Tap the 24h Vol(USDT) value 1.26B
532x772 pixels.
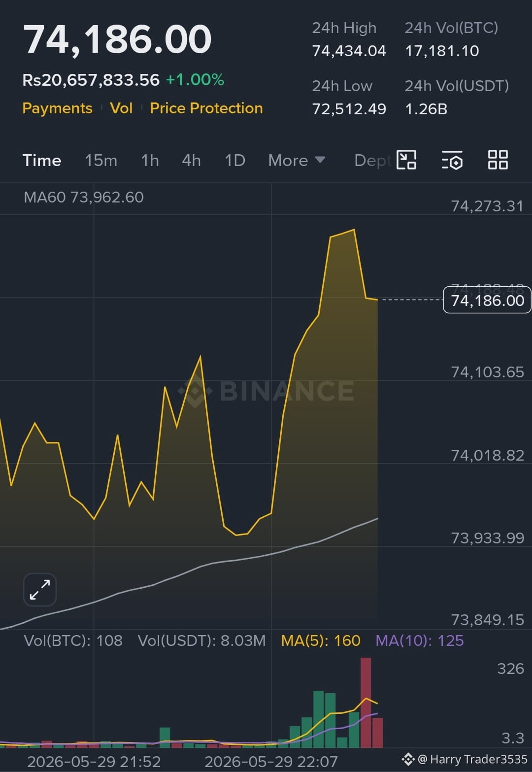(426, 109)
